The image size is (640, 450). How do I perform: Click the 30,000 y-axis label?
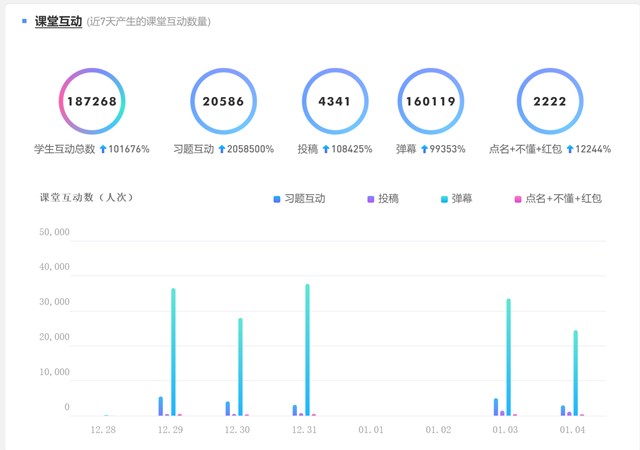point(54,302)
